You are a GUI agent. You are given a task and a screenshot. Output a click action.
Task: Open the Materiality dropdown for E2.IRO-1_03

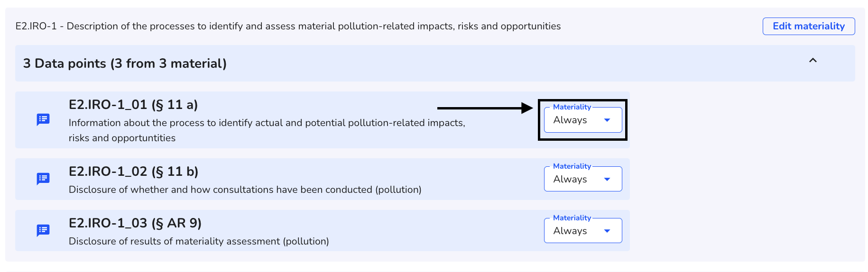[x=583, y=231]
